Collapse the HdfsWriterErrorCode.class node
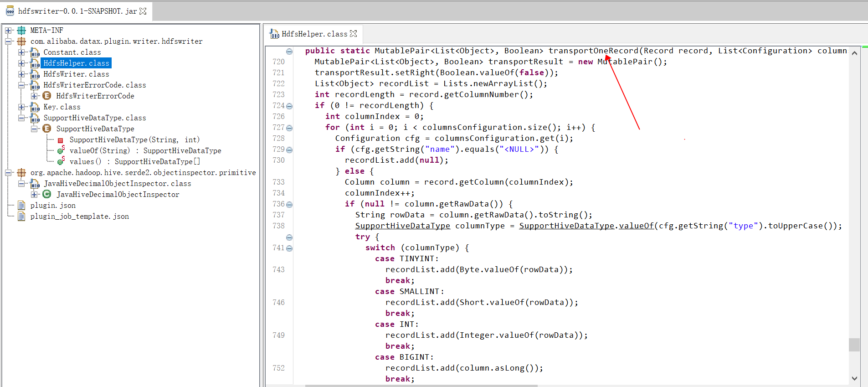The width and height of the screenshot is (868, 387). (21, 85)
